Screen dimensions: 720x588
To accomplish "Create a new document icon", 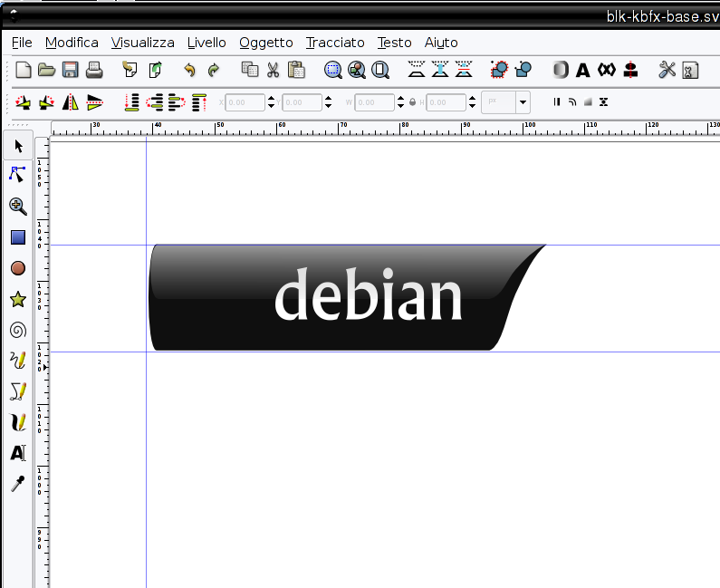I will click(24, 70).
